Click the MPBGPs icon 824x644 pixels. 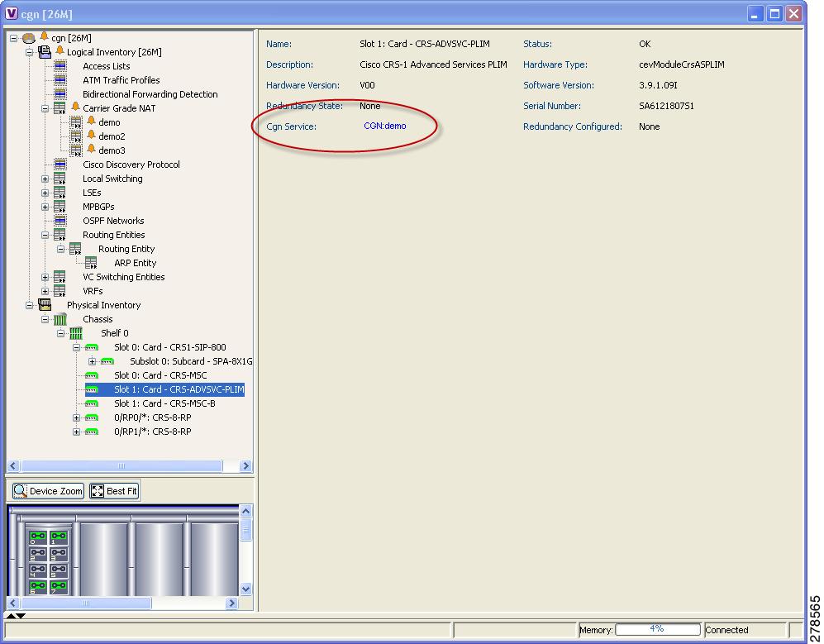(x=60, y=207)
